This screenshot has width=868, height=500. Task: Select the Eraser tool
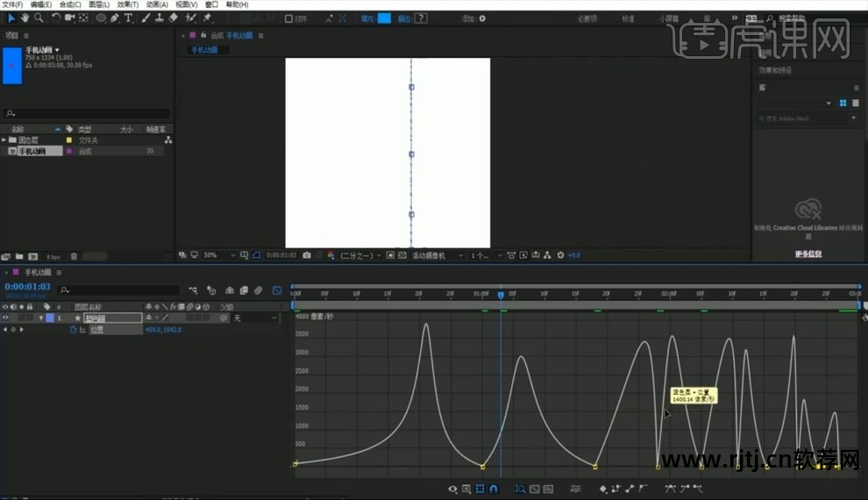[x=174, y=18]
